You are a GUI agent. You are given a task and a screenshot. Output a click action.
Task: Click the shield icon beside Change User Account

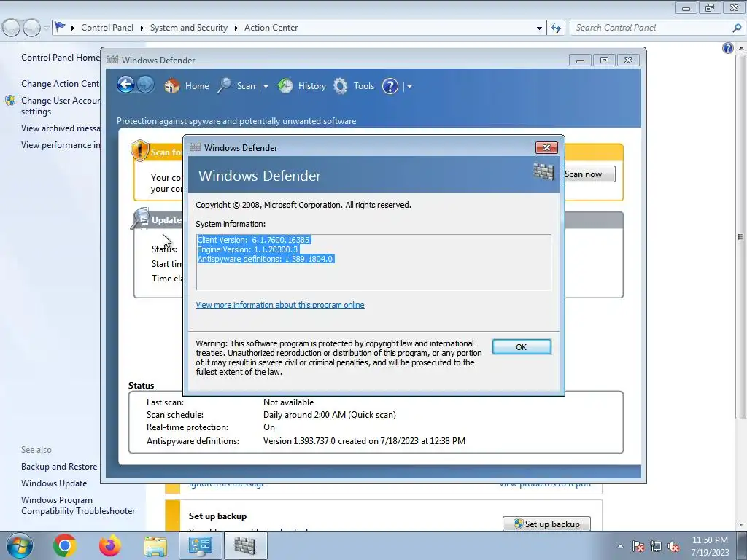[10, 101]
